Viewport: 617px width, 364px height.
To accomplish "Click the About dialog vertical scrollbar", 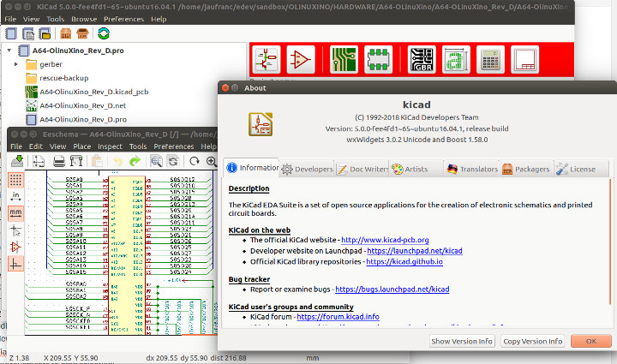I will click(610, 242).
